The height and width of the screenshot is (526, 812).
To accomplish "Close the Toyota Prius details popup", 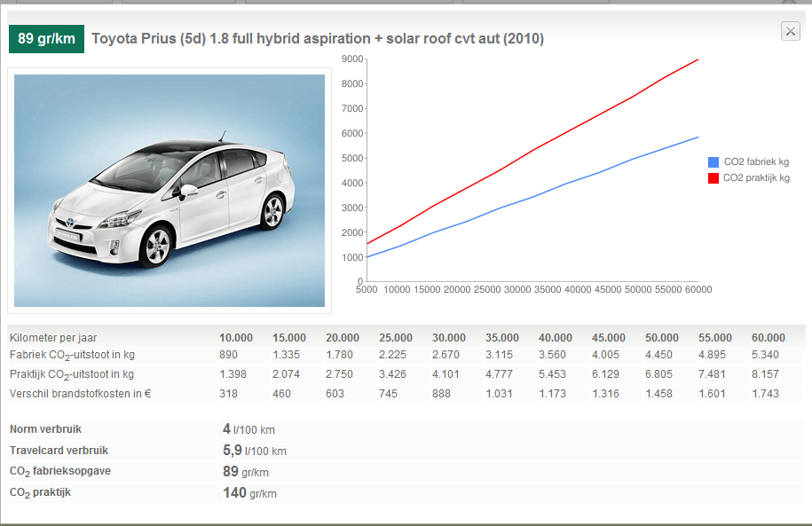I will [x=790, y=32].
